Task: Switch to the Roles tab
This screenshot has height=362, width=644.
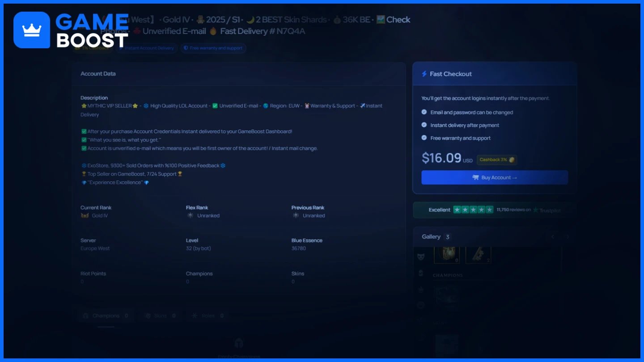Action: [x=208, y=316]
